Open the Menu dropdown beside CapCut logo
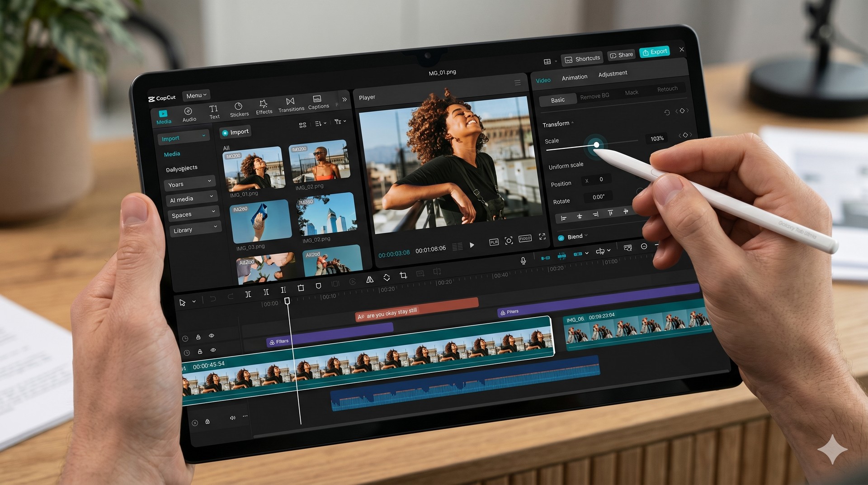This screenshot has width=868, height=485. [x=196, y=95]
